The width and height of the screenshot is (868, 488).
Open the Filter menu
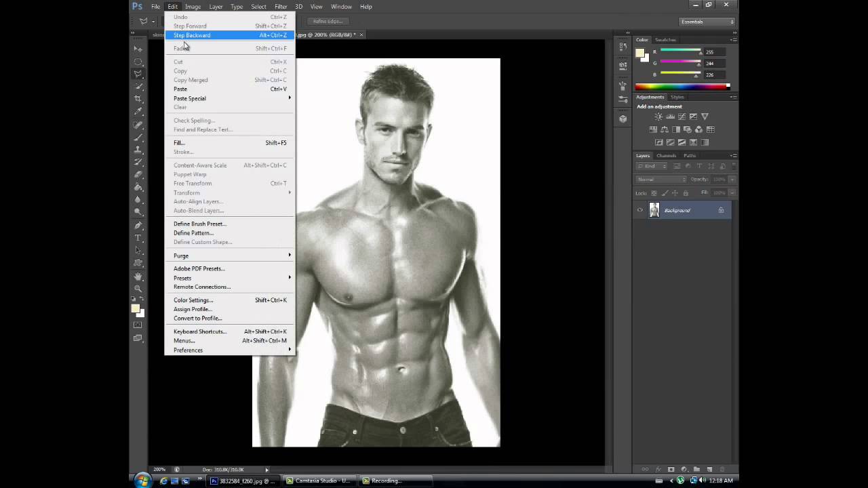281,7
